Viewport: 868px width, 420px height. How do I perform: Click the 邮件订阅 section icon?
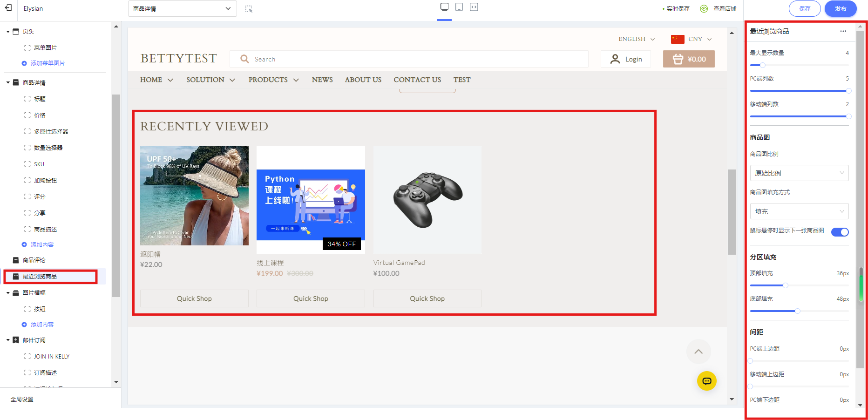(x=16, y=340)
